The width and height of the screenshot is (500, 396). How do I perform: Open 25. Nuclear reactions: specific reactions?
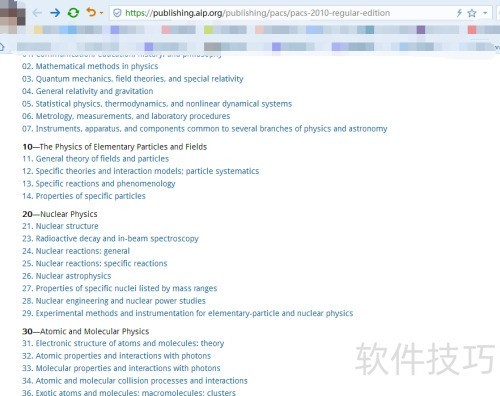click(x=95, y=264)
